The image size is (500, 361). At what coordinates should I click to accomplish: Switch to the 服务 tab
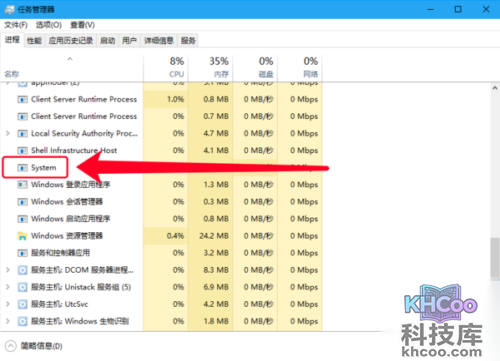tap(188, 41)
